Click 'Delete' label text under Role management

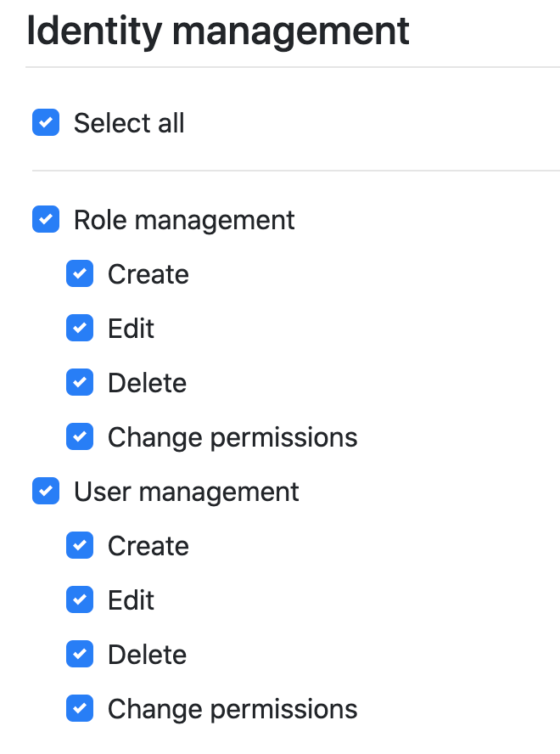coord(147,383)
